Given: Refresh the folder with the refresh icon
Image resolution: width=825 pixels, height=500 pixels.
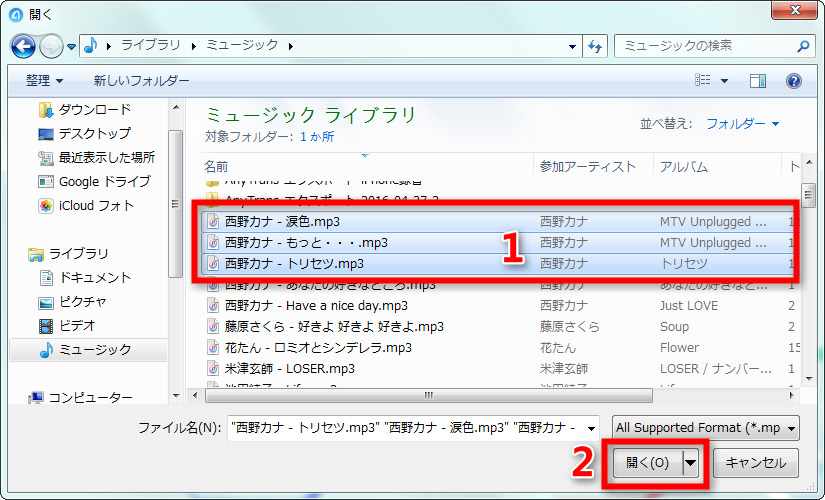Looking at the screenshot, I should (595, 46).
